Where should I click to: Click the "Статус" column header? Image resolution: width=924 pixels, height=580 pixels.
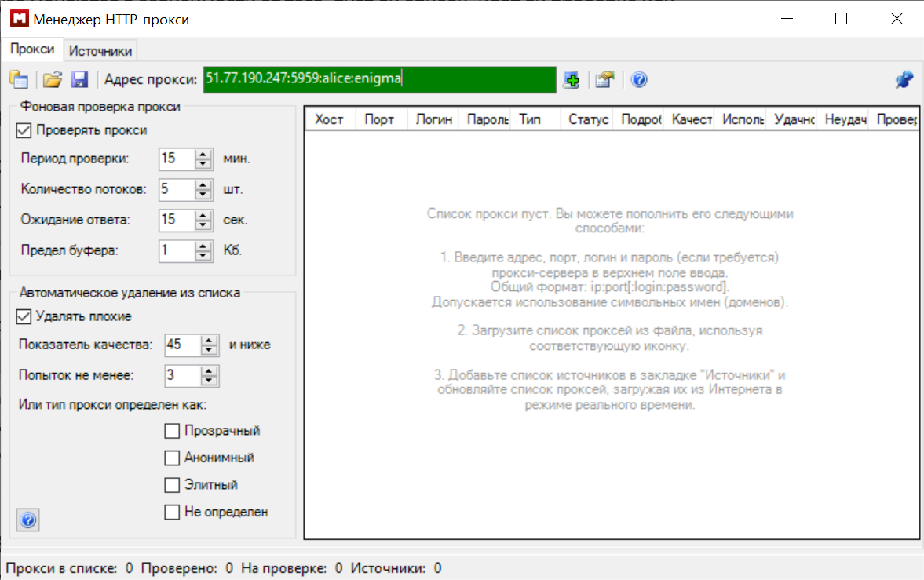coord(587,119)
